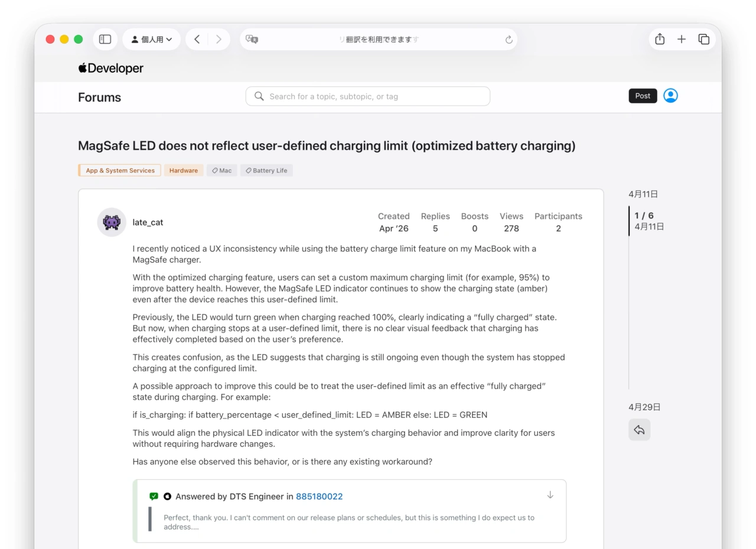Toggle the Safari sidebar icon
The image size is (756, 549).
[105, 40]
